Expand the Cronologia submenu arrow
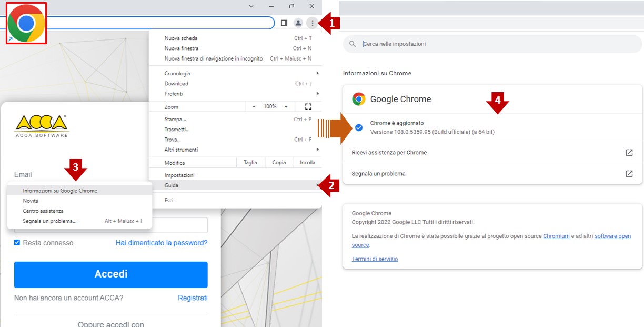 click(x=317, y=73)
